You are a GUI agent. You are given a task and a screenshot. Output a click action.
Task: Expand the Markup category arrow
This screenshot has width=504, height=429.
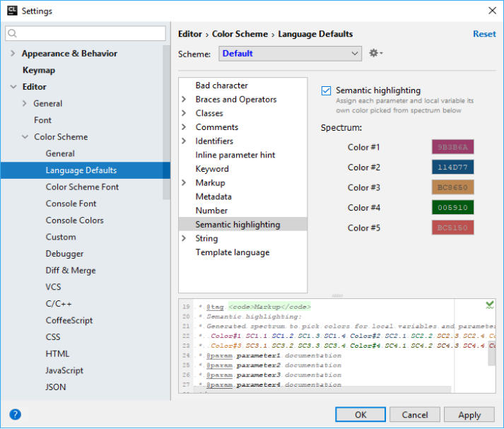point(184,183)
